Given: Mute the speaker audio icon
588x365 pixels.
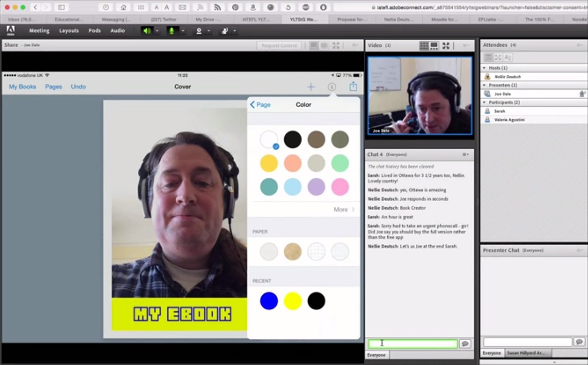Looking at the screenshot, I should point(147,31).
